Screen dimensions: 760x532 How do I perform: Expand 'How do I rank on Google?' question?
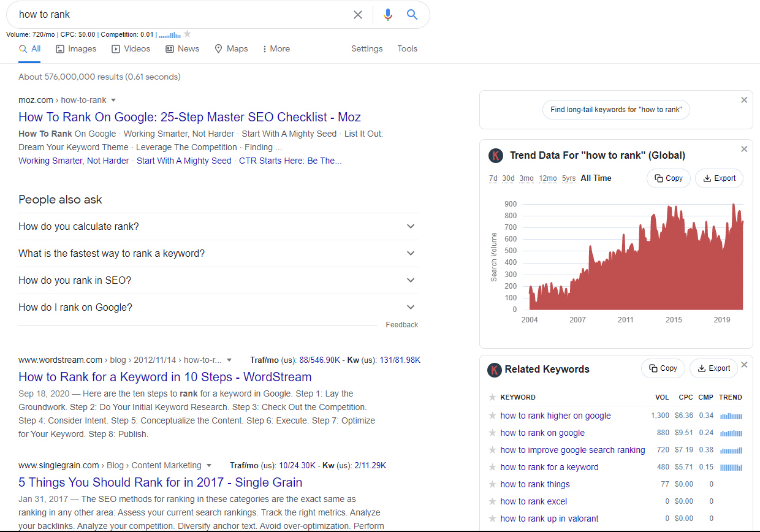tap(218, 308)
